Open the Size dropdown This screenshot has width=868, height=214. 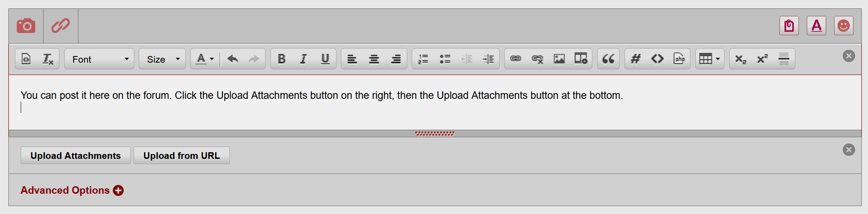click(x=163, y=59)
